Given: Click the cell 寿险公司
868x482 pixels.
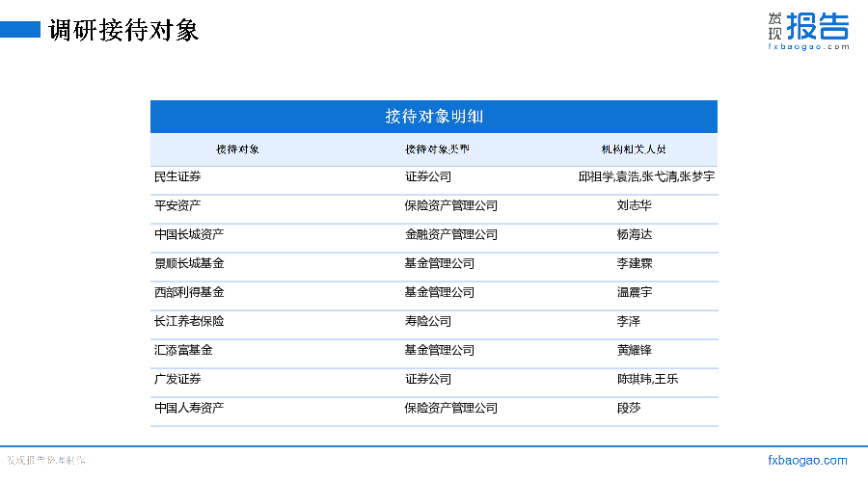Looking at the screenshot, I should click(x=428, y=321).
